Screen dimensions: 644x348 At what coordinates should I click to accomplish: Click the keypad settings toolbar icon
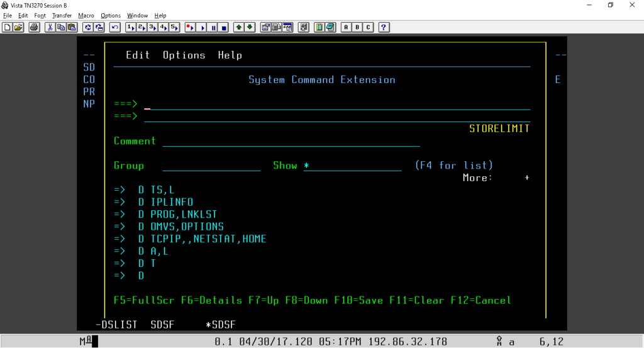click(x=304, y=28)
